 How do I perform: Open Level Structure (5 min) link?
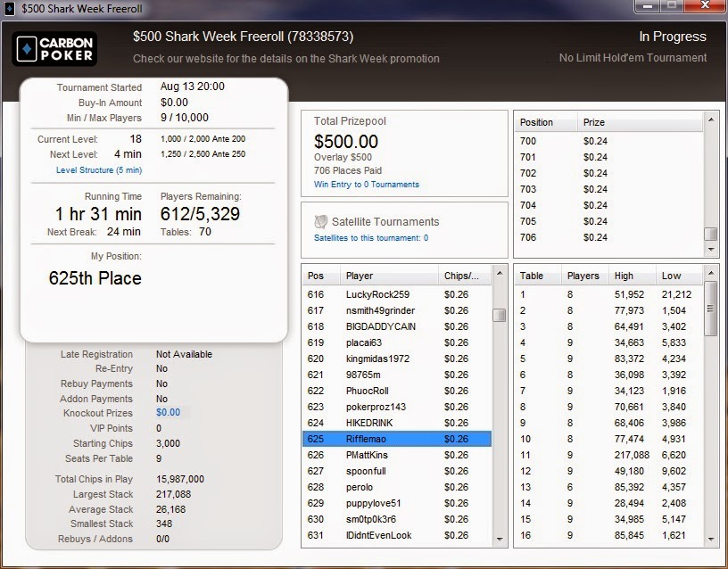[99, 170]
